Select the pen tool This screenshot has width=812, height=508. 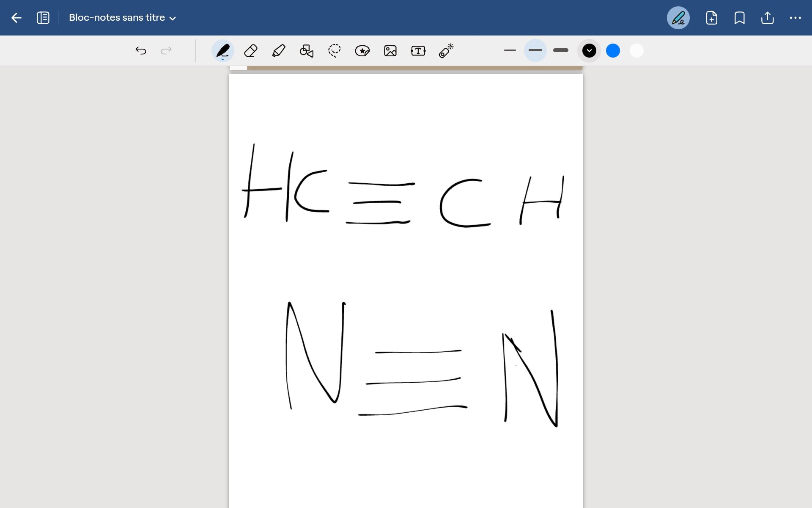click(x=222, y=51)
